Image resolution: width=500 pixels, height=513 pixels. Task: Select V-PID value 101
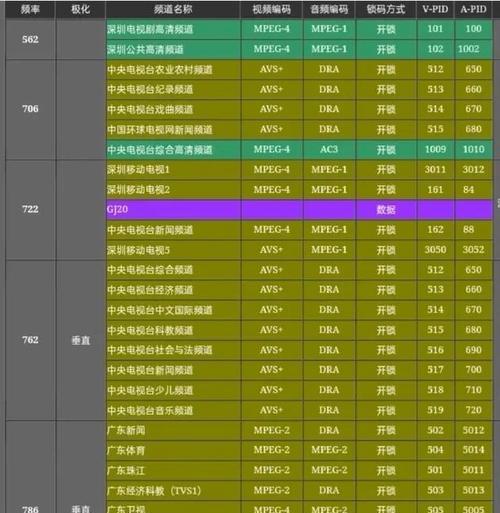coord(435,29)
